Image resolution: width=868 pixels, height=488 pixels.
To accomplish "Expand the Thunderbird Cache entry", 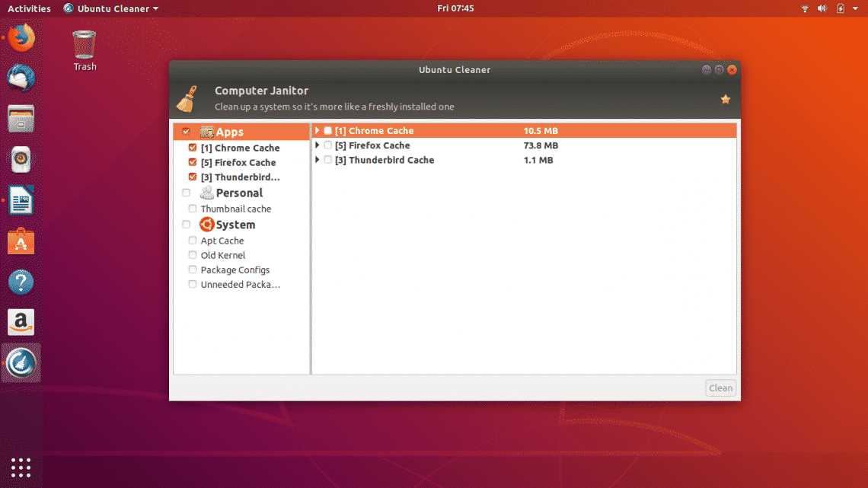I will click(x=318, y=160).
